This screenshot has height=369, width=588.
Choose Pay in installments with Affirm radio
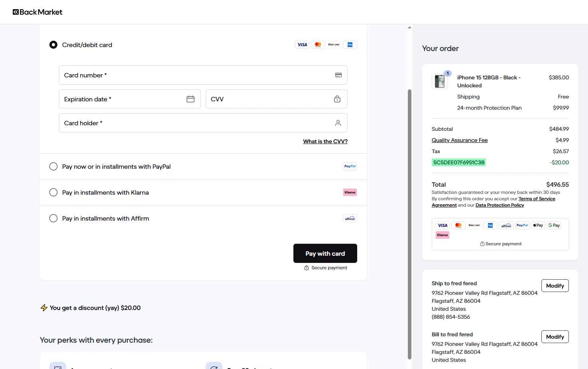tap(53, 218)
